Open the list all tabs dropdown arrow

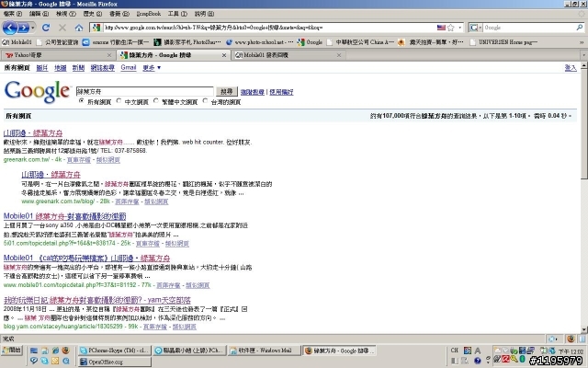[x=583, y=55]
